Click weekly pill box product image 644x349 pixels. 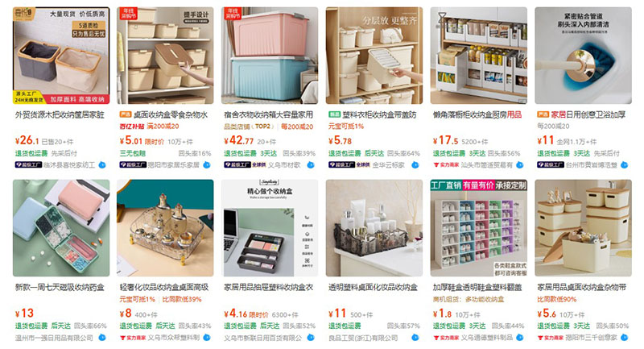(61, 228)
